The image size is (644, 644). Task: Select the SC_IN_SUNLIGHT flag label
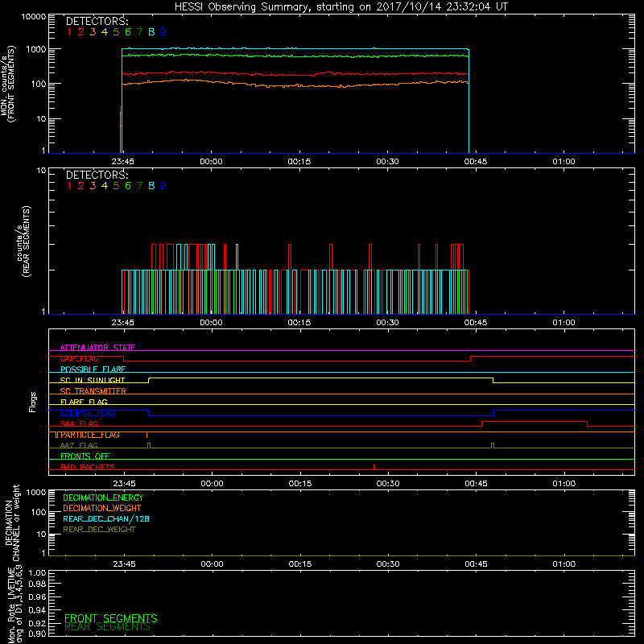click(x=93, y=380)
